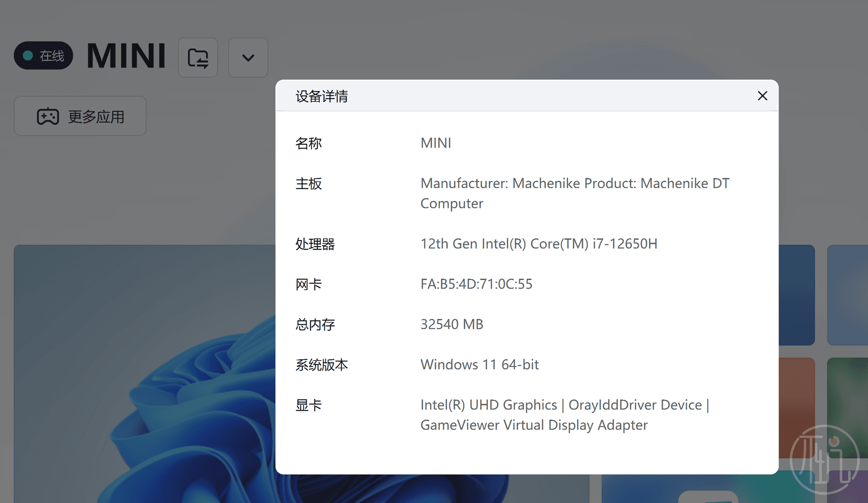868x503 pixels.
Task: Click the 系统版本 label
Action: coord(321,365)
